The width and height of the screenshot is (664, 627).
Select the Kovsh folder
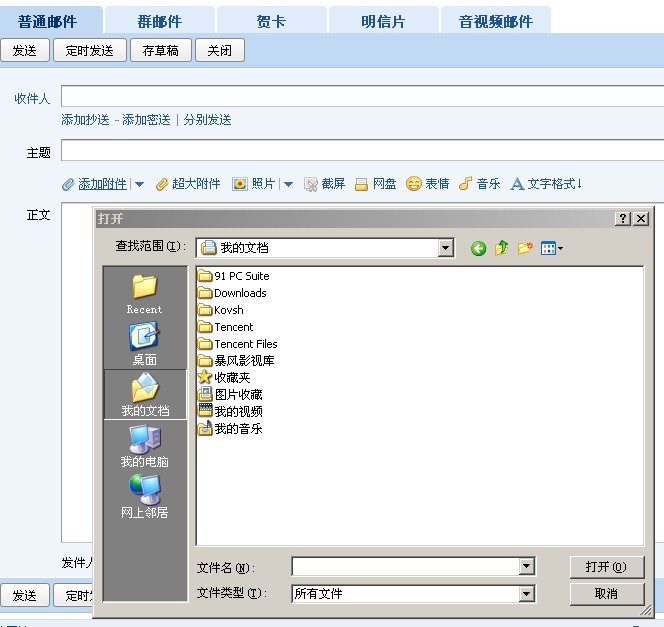click(x=221, y=310)
